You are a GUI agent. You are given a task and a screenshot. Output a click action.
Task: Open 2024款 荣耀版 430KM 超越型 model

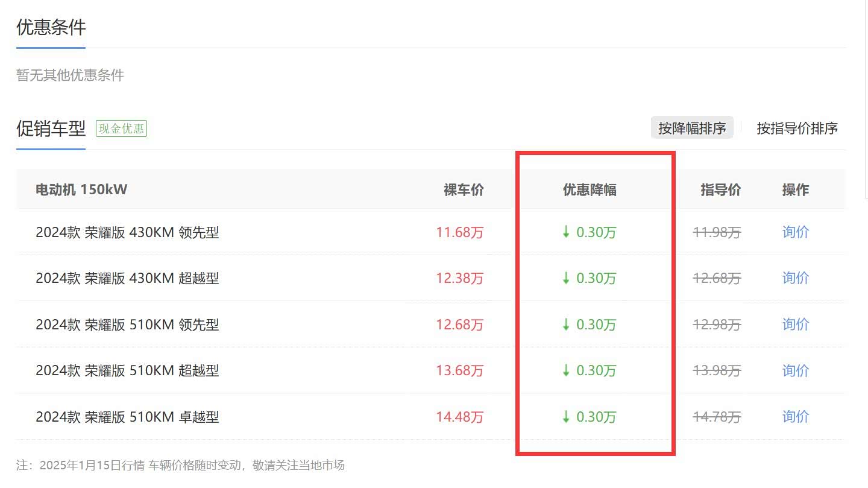tap(127, 279)
